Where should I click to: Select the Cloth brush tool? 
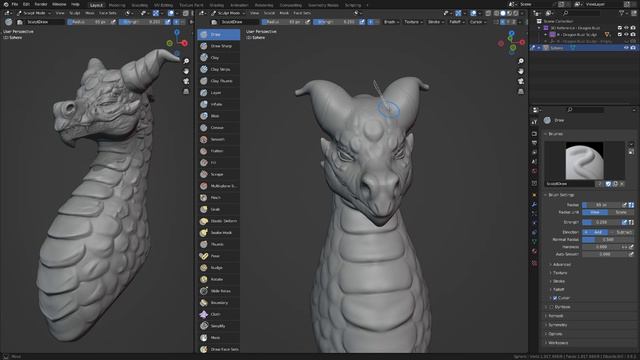click(x=218, y=314)
